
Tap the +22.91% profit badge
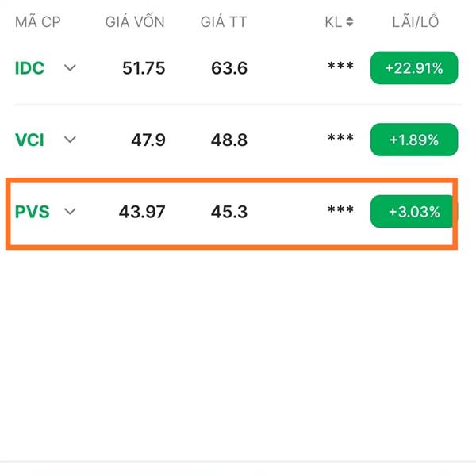(x=414, y=67)
